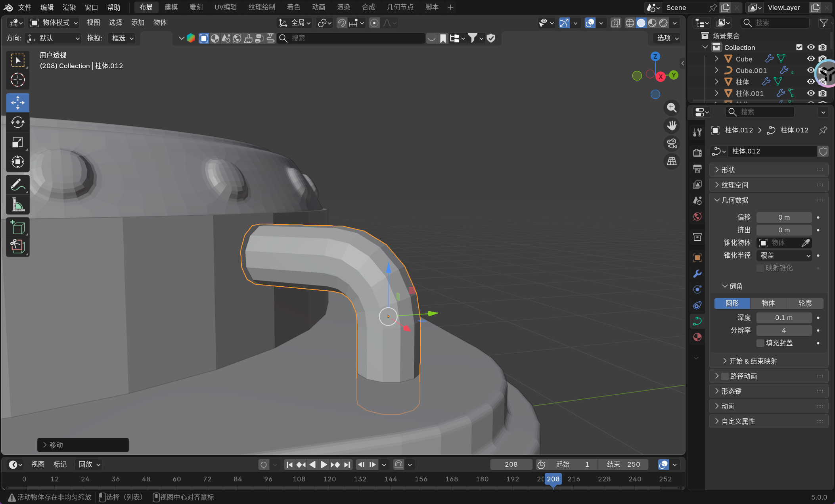This screenshot has height=504, width=835.
Task: Click the 轮廓 bevel mode button
Action: [805, 303]
